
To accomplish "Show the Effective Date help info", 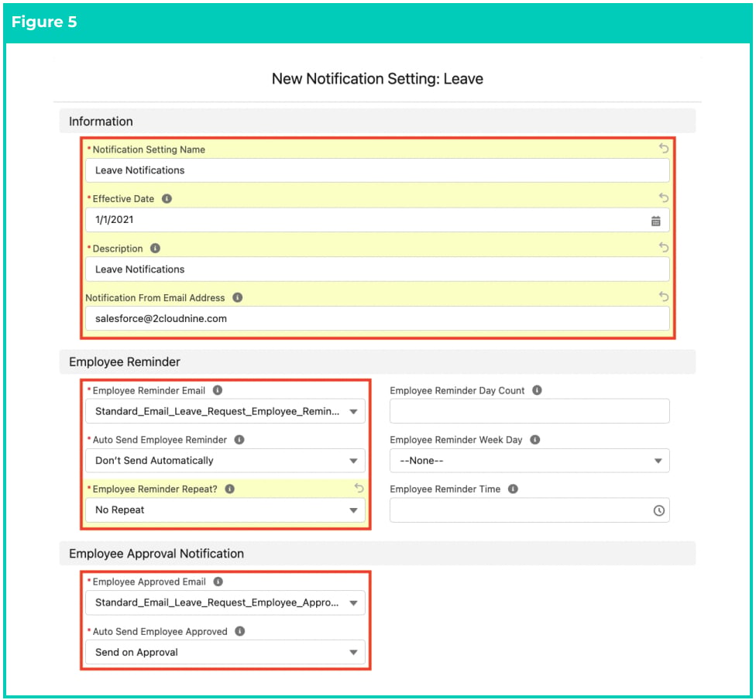I will tap(167, 199).
